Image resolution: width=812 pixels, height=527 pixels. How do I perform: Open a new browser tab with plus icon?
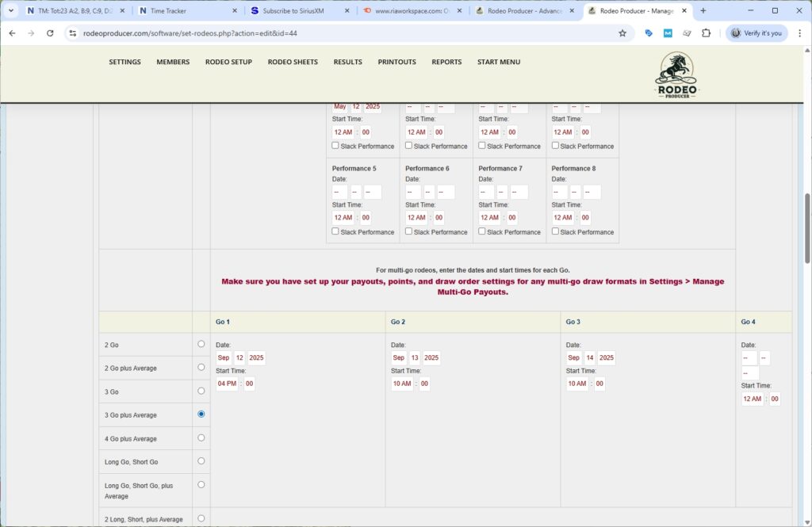(x=703, y=11)
